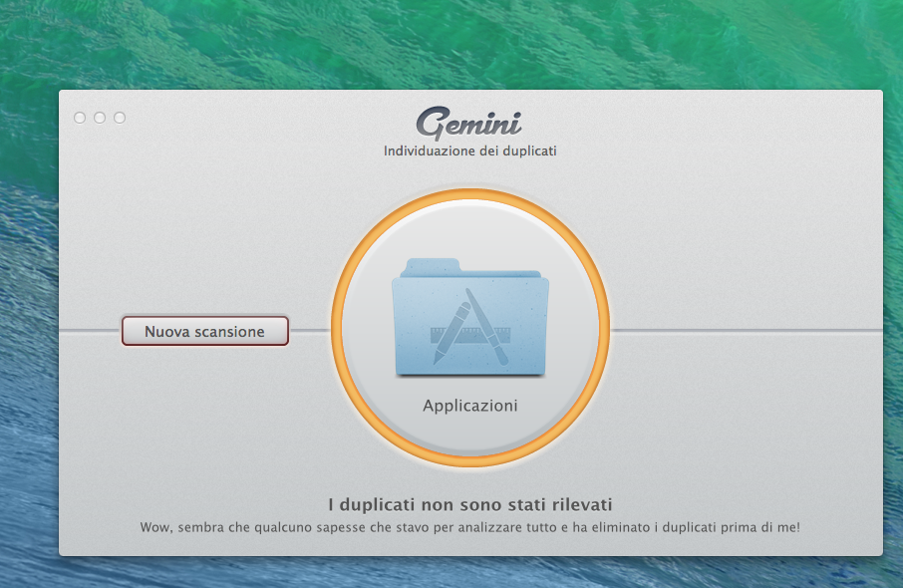Click the Gemini logo
Viewport: 903px width, 588px height.
(x=468, y=124)
